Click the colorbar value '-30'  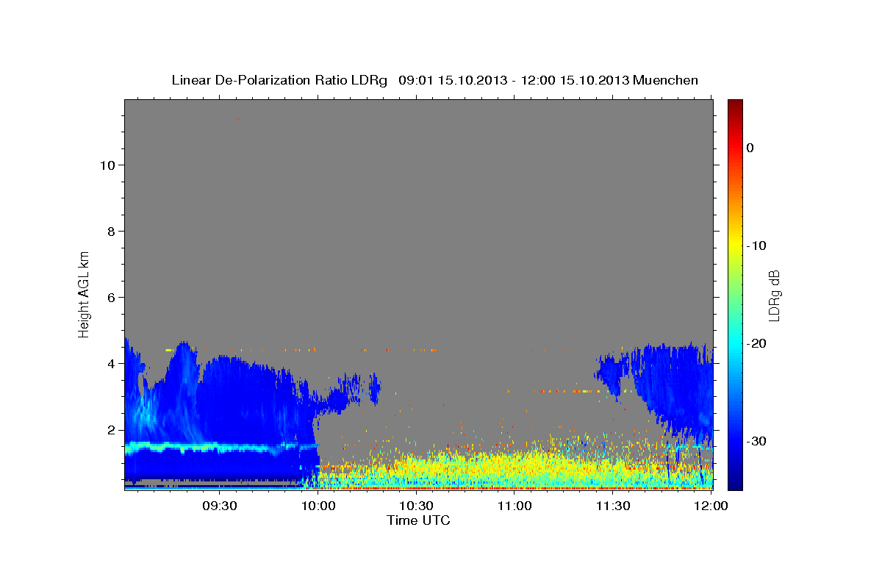click(757, 441)
